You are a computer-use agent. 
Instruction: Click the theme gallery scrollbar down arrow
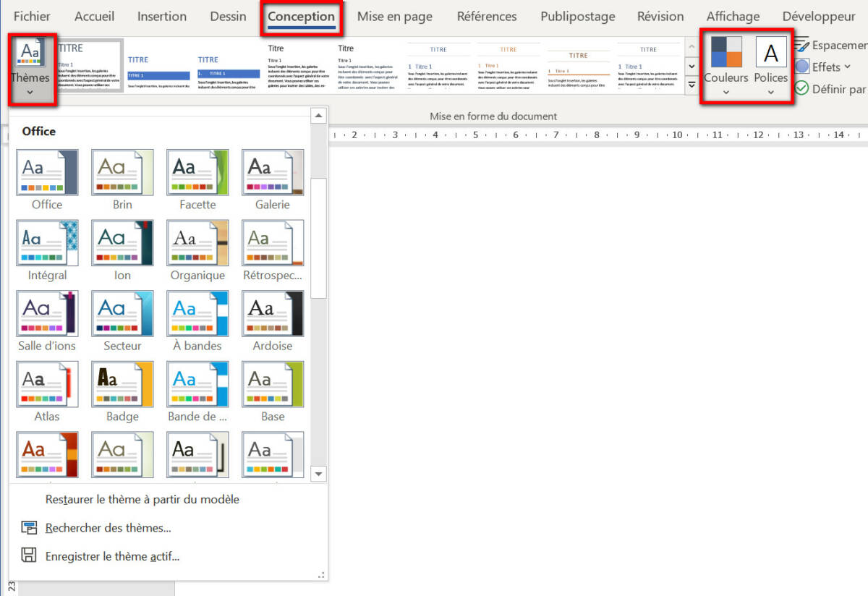point(318,474)
